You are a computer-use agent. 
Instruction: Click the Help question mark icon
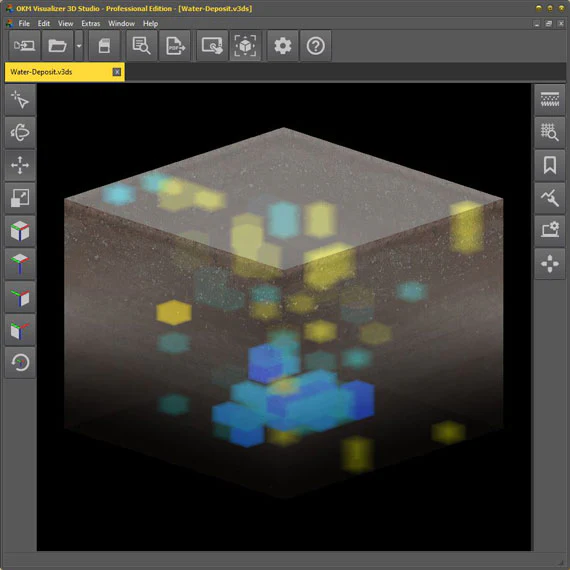[316, 46]
